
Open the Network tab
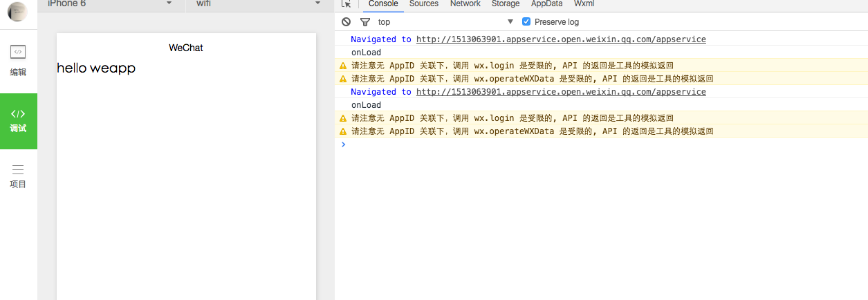tap(465, 3)
